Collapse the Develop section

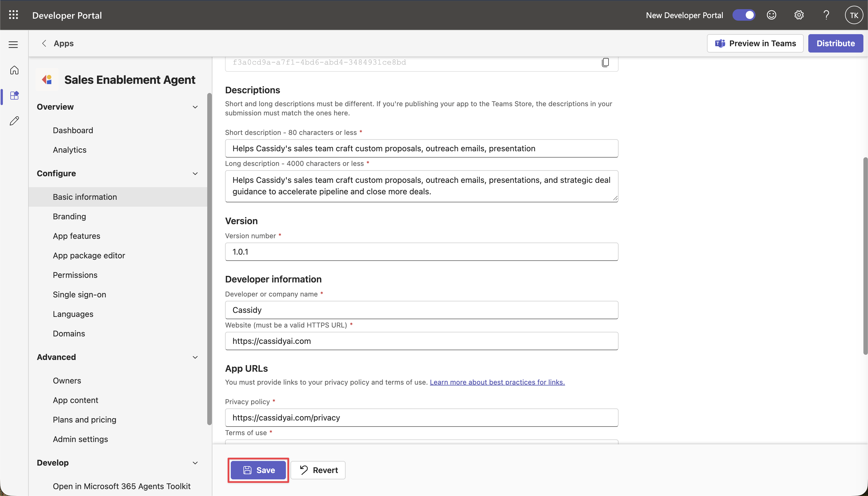195,463
